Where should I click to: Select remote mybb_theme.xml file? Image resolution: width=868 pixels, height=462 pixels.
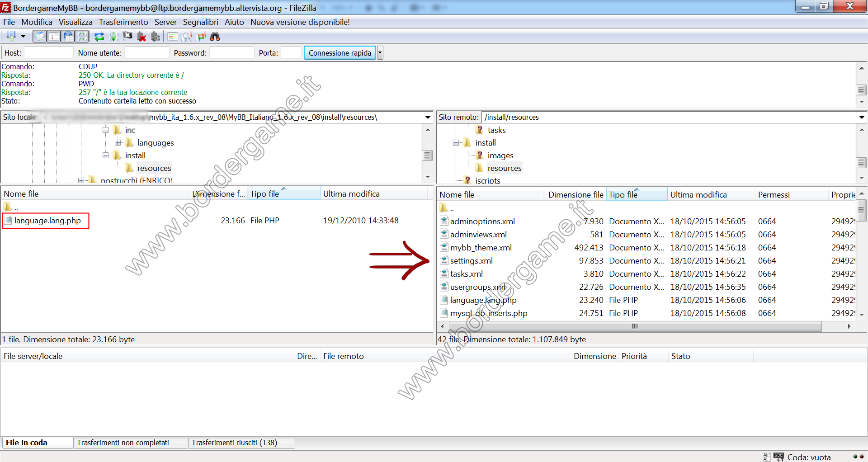481,248
